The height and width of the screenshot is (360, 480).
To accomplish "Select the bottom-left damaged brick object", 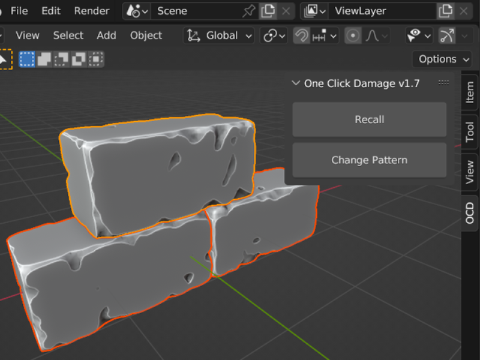I will pos(110,283).
